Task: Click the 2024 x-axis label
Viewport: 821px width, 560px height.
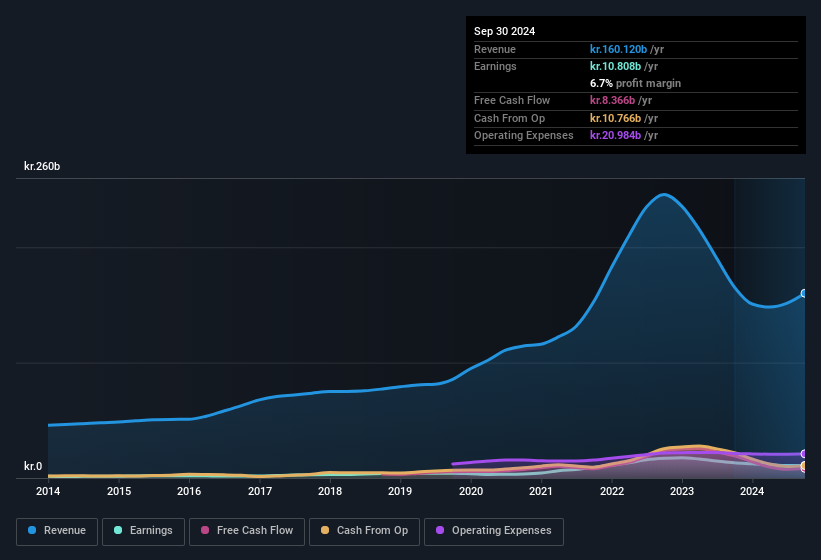Action: coord(752,491)
